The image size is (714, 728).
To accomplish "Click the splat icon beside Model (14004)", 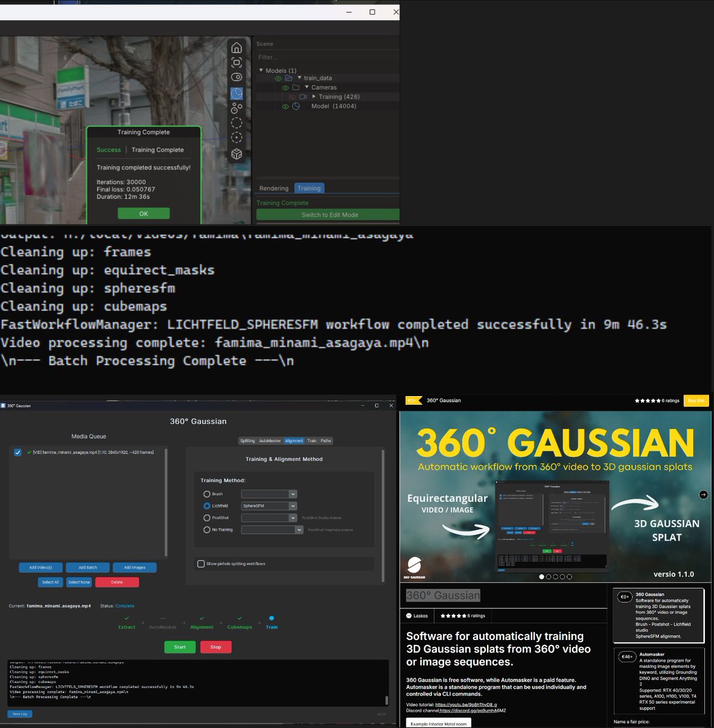I will [296, 106].
